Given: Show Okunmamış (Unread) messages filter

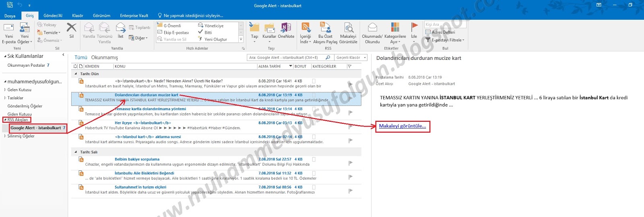Looking at the screenshot, I should pyautogui.click(x=105, y=57).
